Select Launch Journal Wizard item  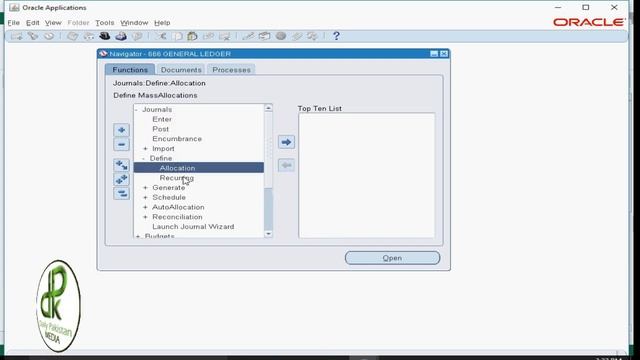pos(193,227)
